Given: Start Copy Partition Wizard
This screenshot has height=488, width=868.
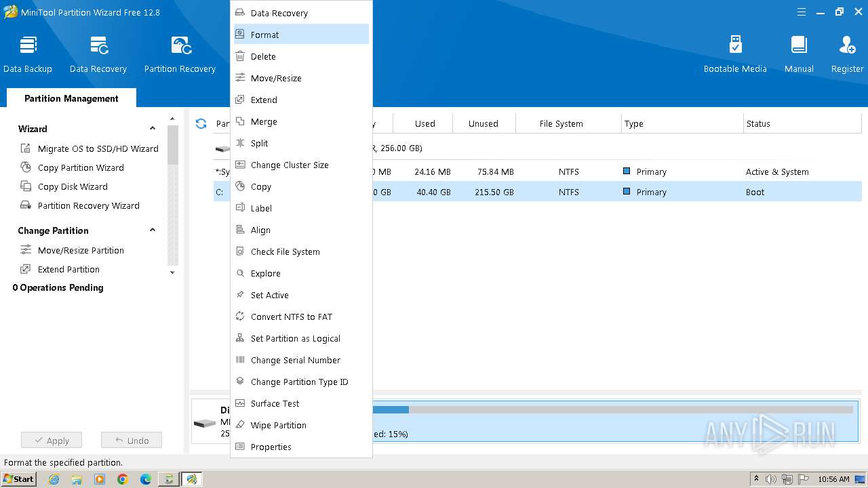Looking at the screenshot, I should (x=72, y=167).
